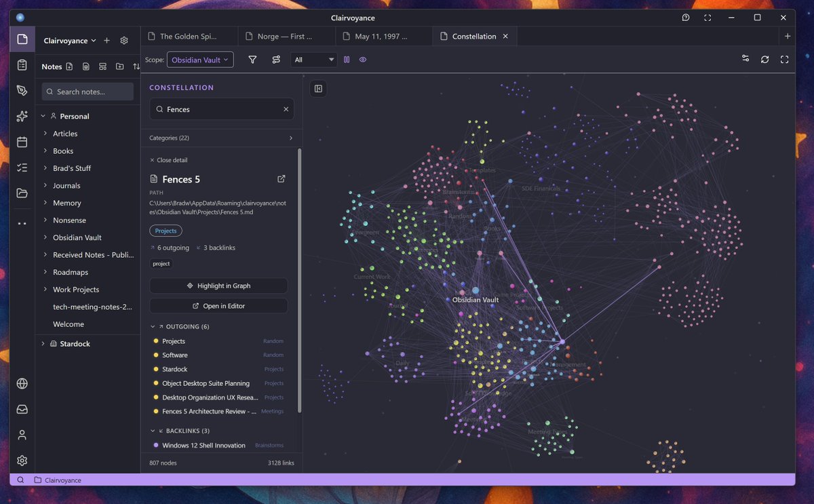This screenshot has height=504, width=814.
Task: Select the Constellation tab
Action: click(474, 37)
